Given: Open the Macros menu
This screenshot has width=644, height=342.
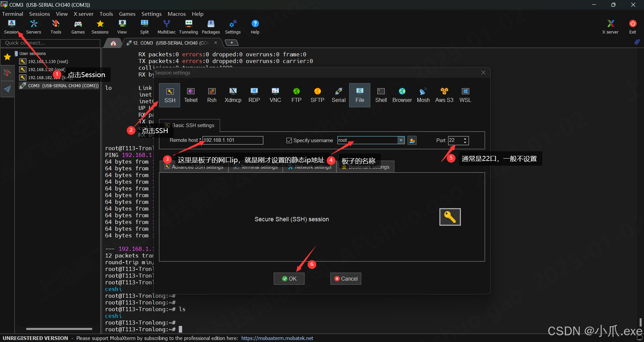Looking at the screenshot, I should (x=177, y=14).
